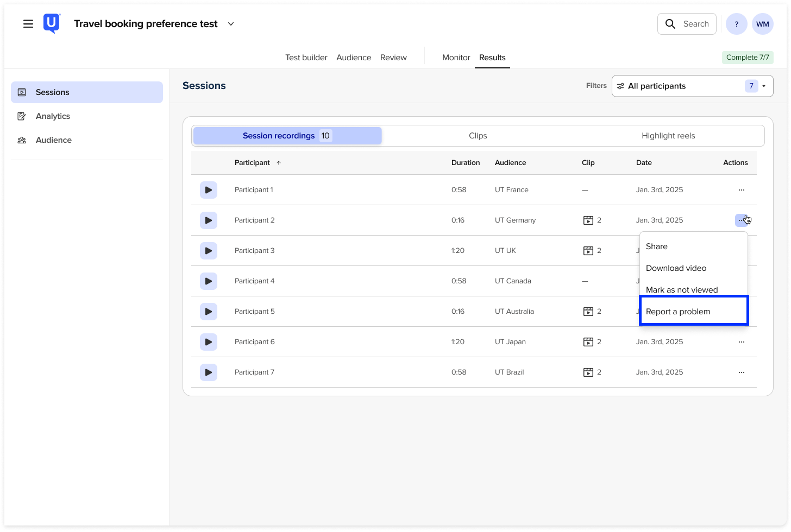Viewport: 791px width, 532px height.
Task: Play Participant 1 session recording
Action: [208, 190]
